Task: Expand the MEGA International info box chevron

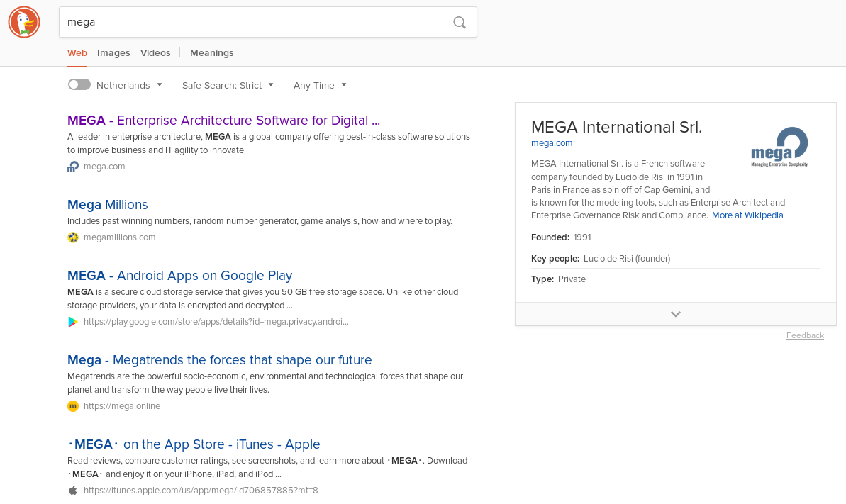Action: tap(676, 314)
